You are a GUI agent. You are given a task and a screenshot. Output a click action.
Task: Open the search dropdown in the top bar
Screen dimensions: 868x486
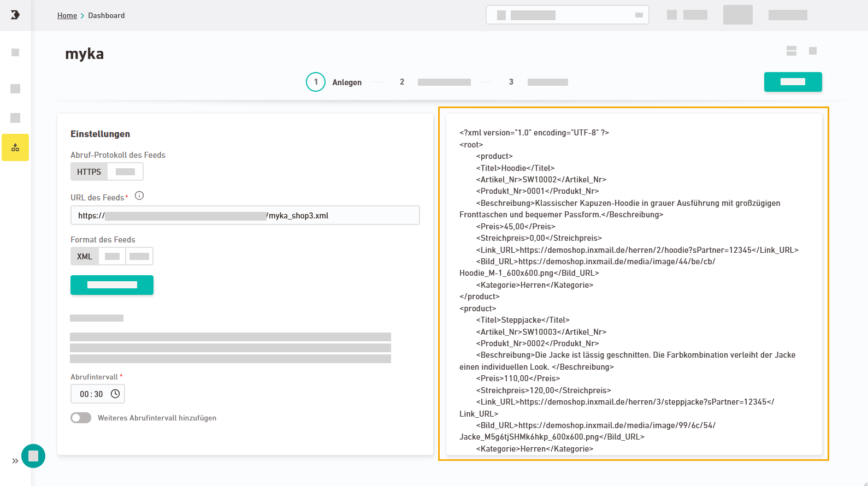pyautogui.click(x=568, y=15)
